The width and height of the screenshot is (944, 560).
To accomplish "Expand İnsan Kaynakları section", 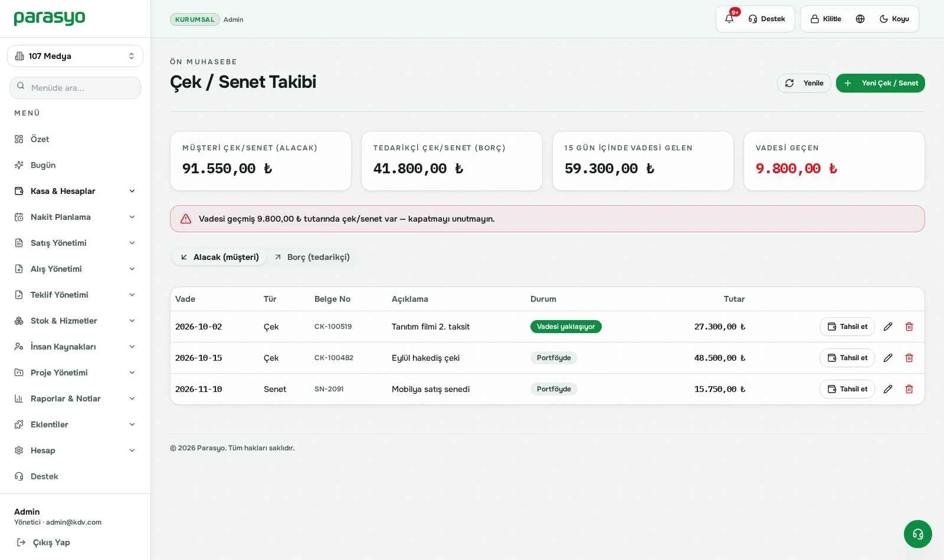I will tap(76, 347).
